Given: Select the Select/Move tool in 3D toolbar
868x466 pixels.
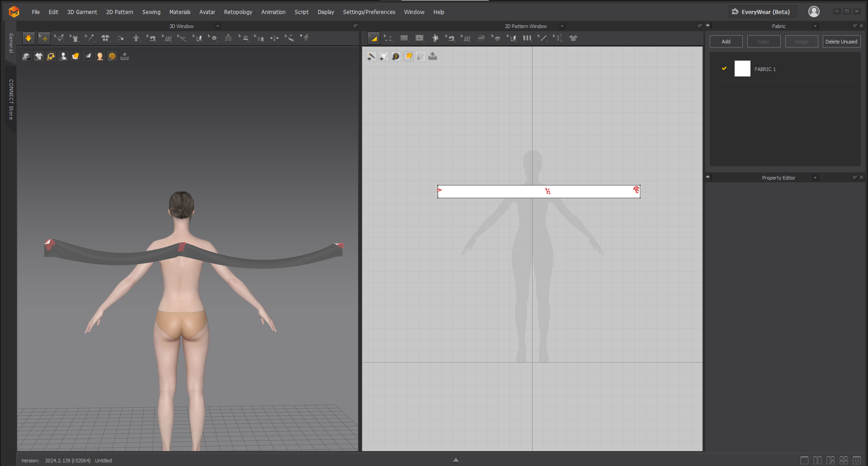Looking at the screenshot, I should 44,38.
